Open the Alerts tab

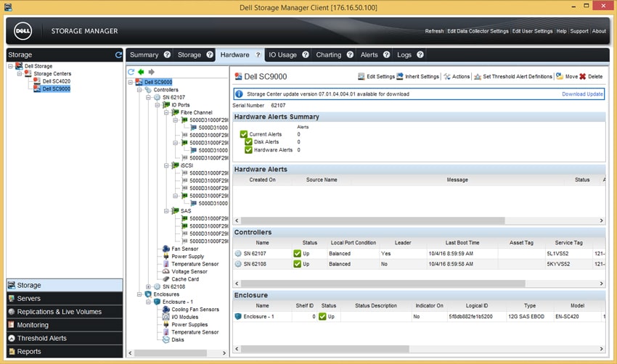(x=369, y=55)
